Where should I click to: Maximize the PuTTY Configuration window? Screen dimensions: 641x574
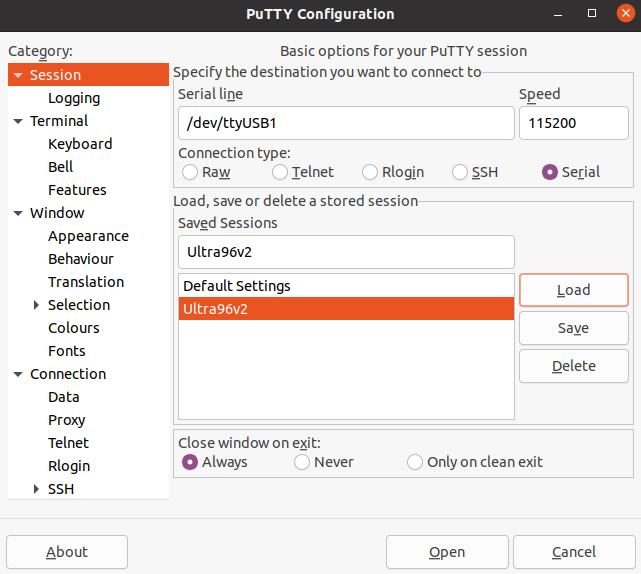[x=592, y=13]
